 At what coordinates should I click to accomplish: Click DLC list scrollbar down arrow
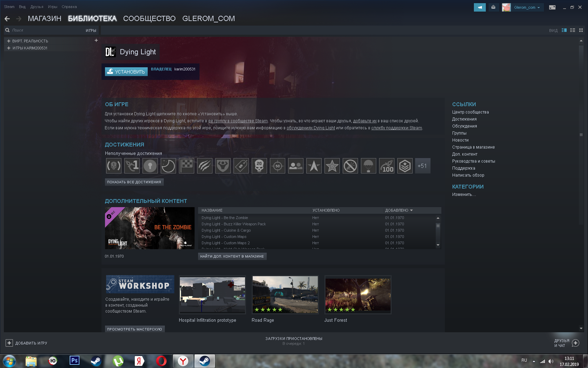pos(438,245)
